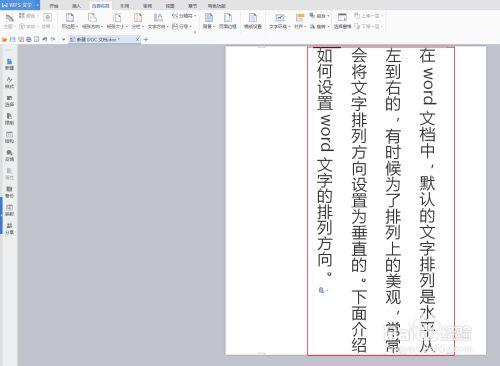This screenshot has height=366, width=500.
Task: Open the 纸张大小 paper size menu
Action: coord(117,21)
